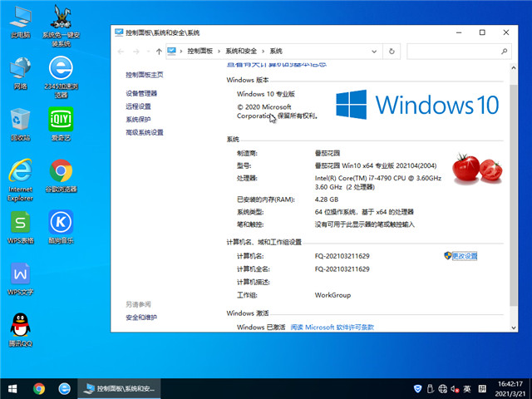The height and width of the screenshot is (399, 532).
Task: Click the scrollbar up arrow
Action: pos(514,68)
